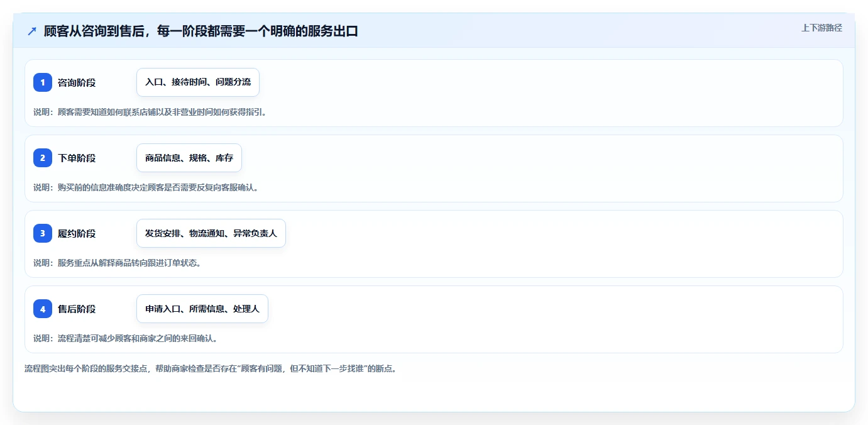
Task: Click the number 3 badge for 履约阶段
Action: [43, 233]
